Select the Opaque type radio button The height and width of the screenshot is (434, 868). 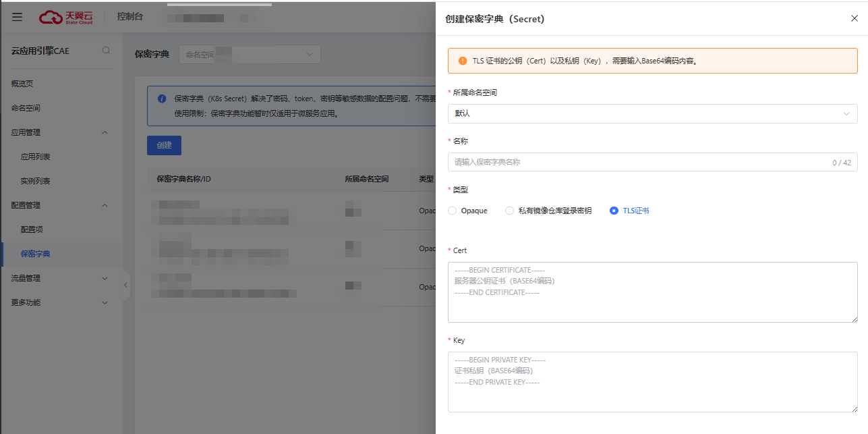click(x=452, y=211)
